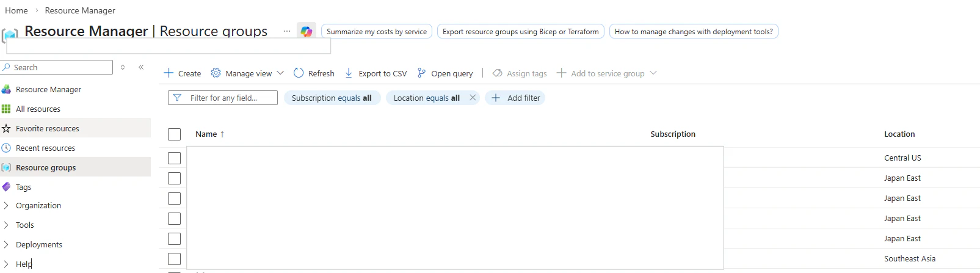Click the Resource groups cube icon

coord(6,167)
